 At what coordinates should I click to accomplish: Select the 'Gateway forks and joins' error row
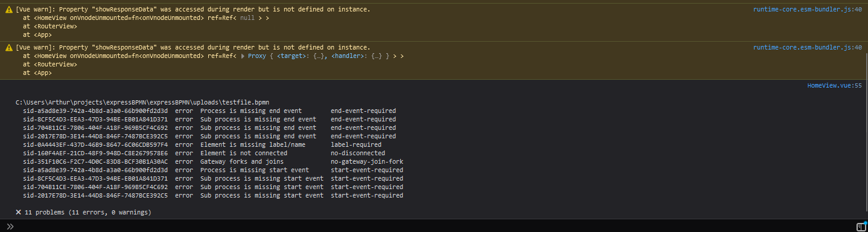coord(213,162)
